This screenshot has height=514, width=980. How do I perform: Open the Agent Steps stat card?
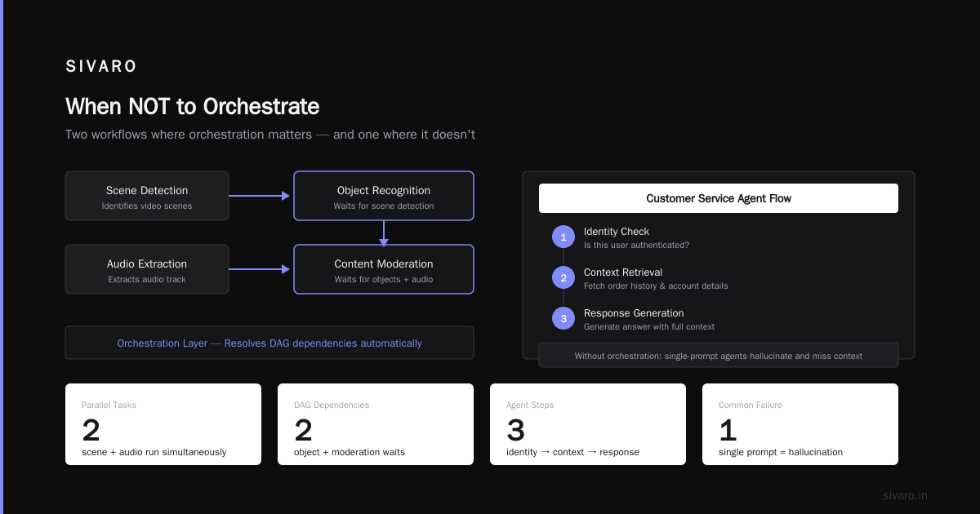pyautogui.click(x=588, y=424)
